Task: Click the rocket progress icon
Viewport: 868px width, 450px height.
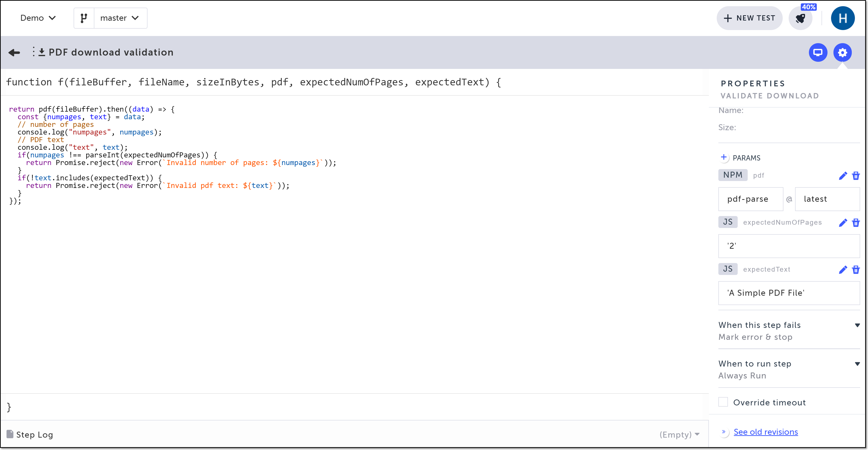Action: (x=800, y=18)
